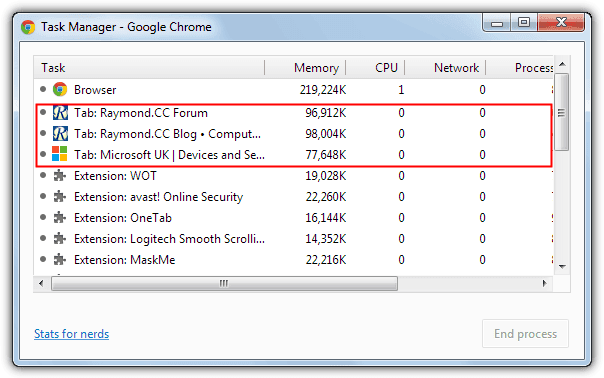Click the vertical scrollbar thumb

click(x=562, y=113)
